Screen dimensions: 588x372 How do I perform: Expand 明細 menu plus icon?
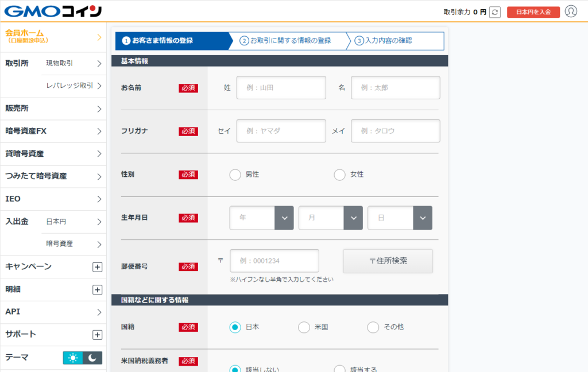(98, 290)
